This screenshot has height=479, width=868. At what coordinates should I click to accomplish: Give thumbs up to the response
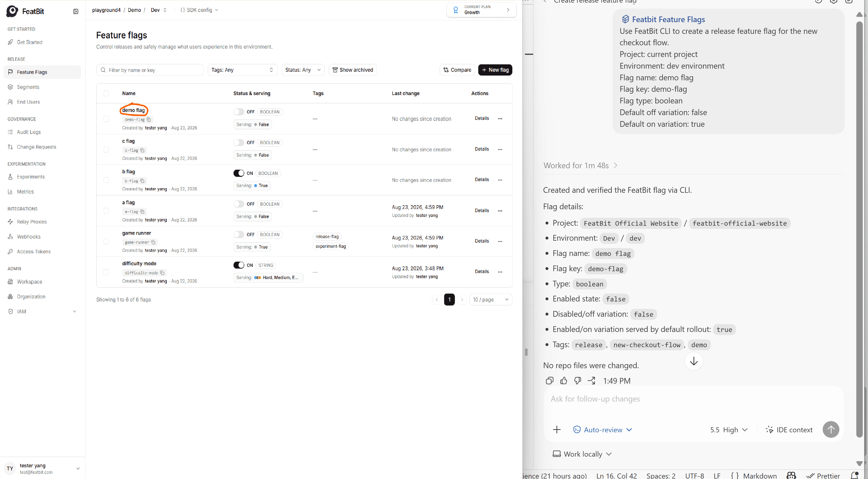pos(563,381)
